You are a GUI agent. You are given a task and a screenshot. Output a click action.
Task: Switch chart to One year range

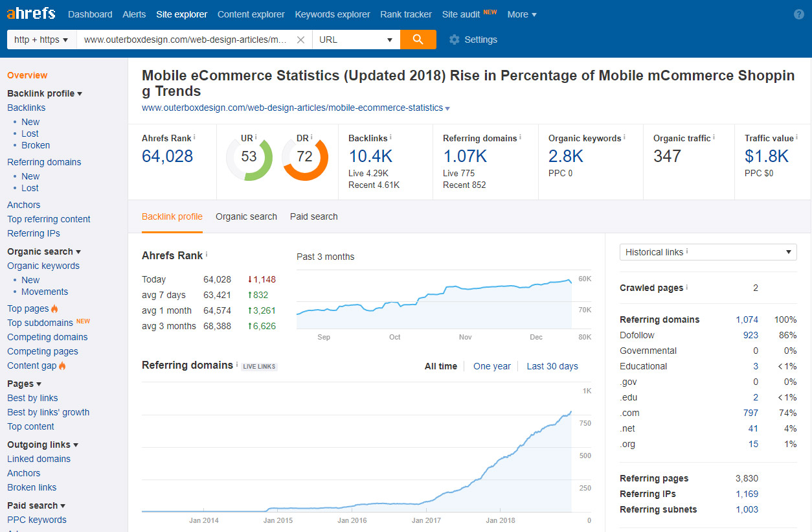click(x=492, y=366)
